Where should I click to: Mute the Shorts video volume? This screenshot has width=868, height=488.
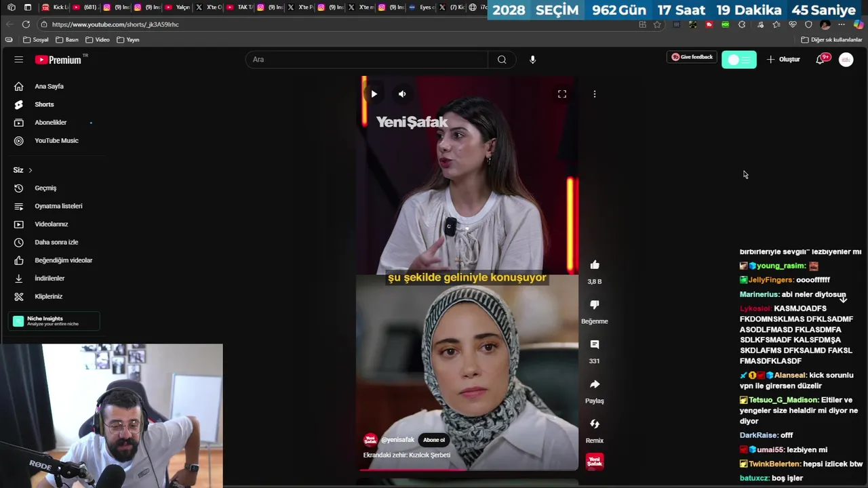(402, 94)
